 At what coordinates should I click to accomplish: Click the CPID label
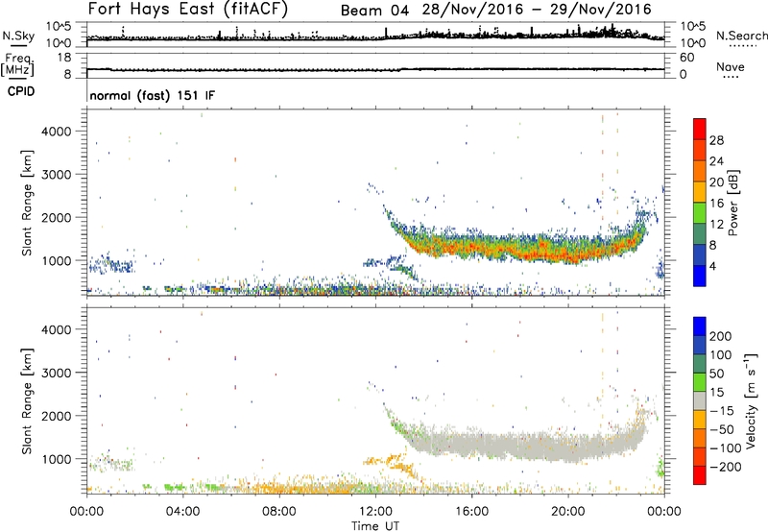[21, 91]
